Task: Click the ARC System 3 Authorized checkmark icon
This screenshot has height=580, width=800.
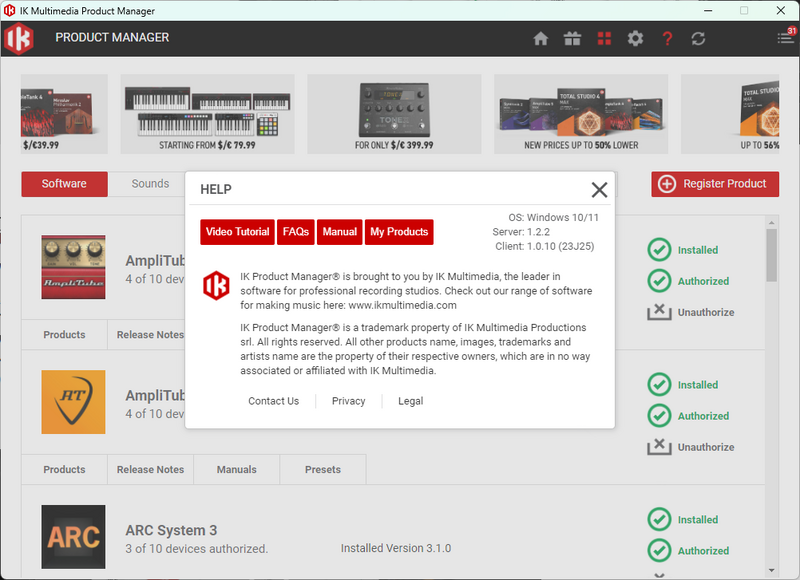Action: (x=659, y=550)
